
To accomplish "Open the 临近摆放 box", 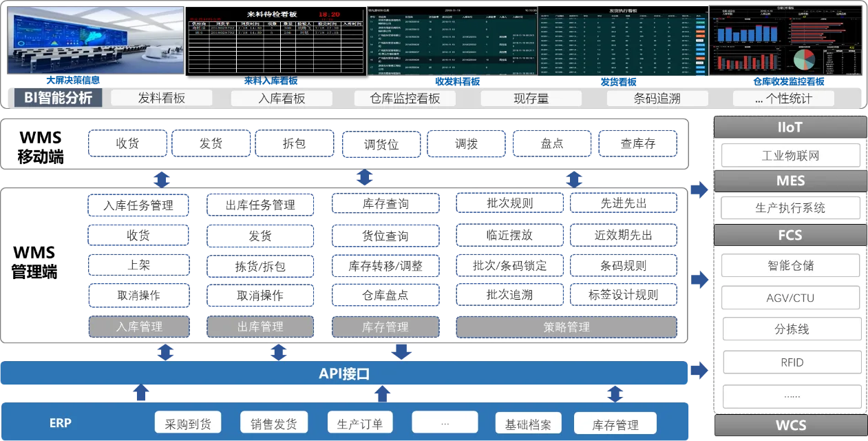I will 509,235.
